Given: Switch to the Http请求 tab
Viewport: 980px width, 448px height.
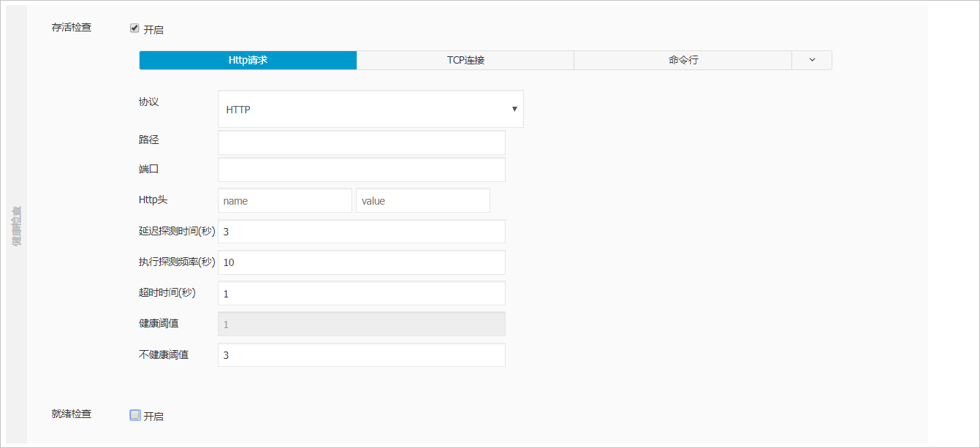Looking at the screenshot, I should point(248,60).
